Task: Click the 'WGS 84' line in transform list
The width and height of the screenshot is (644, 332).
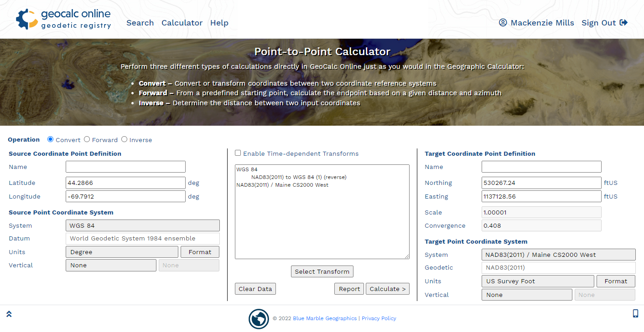Action: pos(247,169)
